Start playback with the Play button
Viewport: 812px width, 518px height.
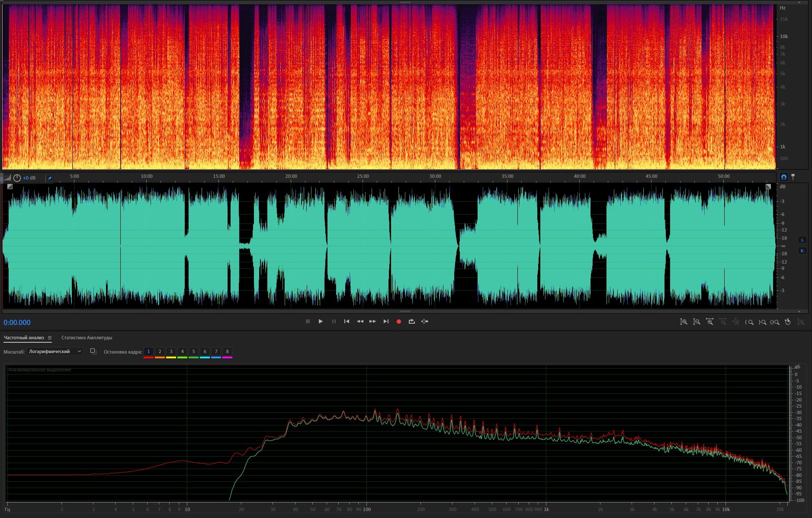point(321,322)
